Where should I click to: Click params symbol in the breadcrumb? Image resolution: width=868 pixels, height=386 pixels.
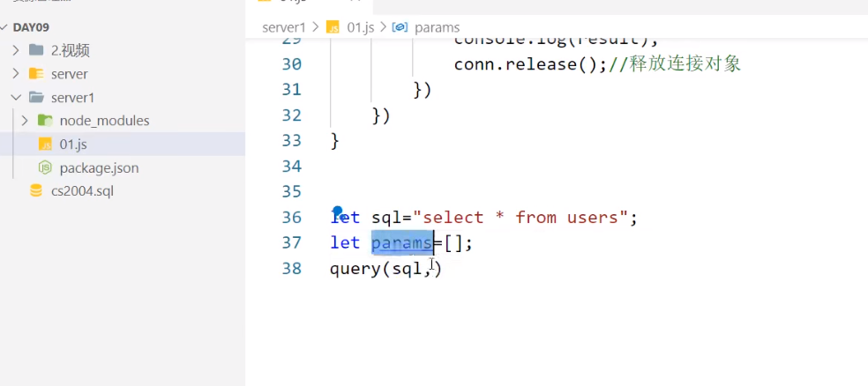[437, 27]
